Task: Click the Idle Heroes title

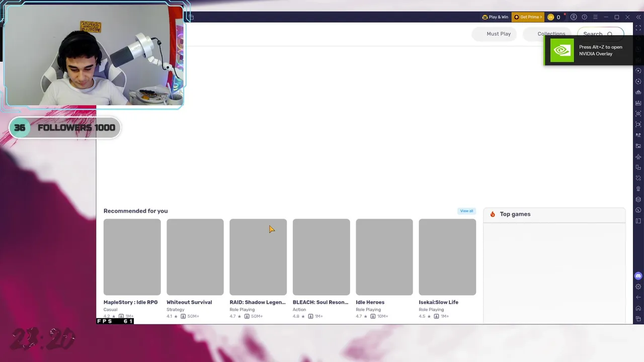Action: [370, 302]
